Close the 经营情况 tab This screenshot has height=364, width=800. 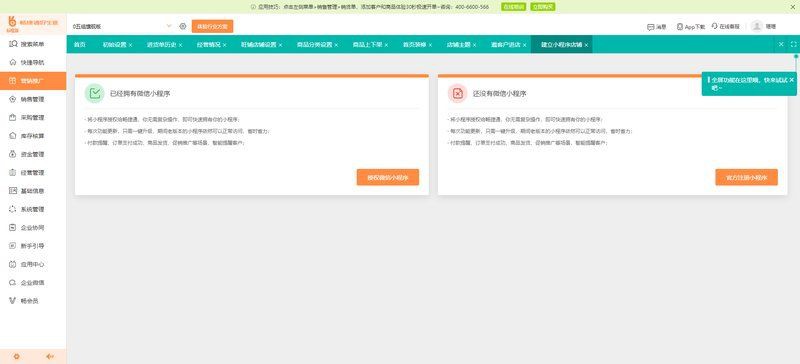(x=224, y=45)
